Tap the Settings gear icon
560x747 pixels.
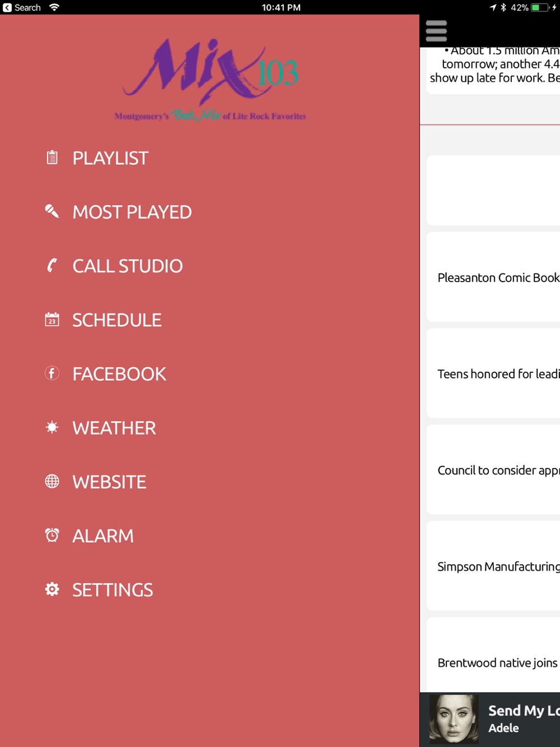point(52,589)
